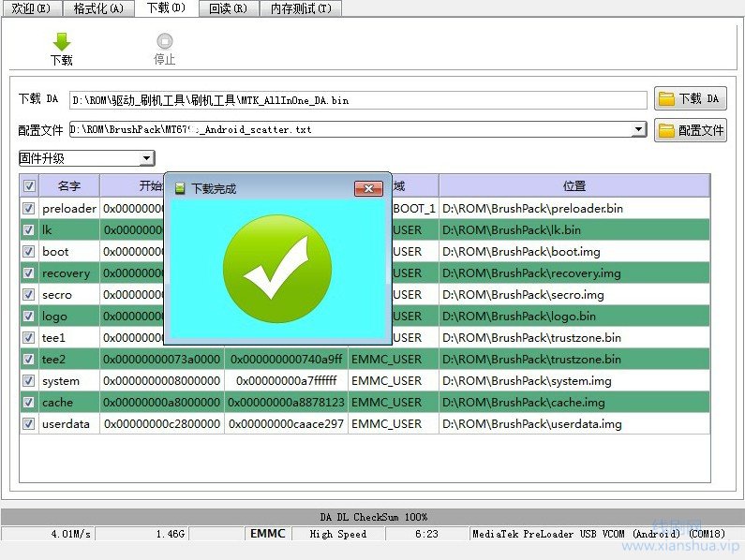
Task: Click the userdata end address 0x00000000caace297
Action: [286, 423]
